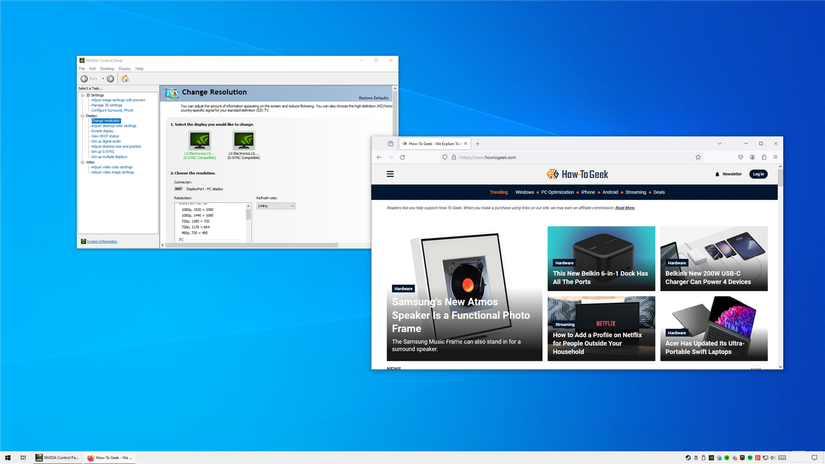This screenshot has height=464, width=825.
Task: Open System Information link
Action: (102, 241)
